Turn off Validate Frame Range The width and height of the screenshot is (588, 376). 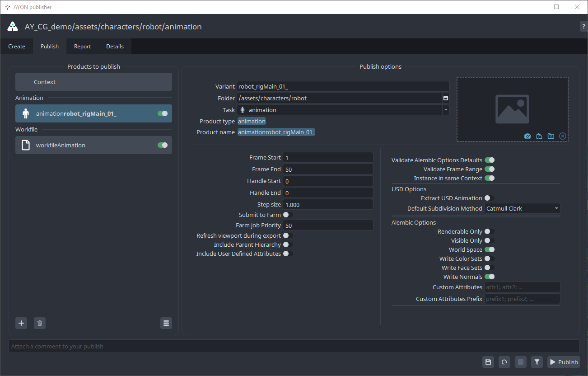(489, 169)
